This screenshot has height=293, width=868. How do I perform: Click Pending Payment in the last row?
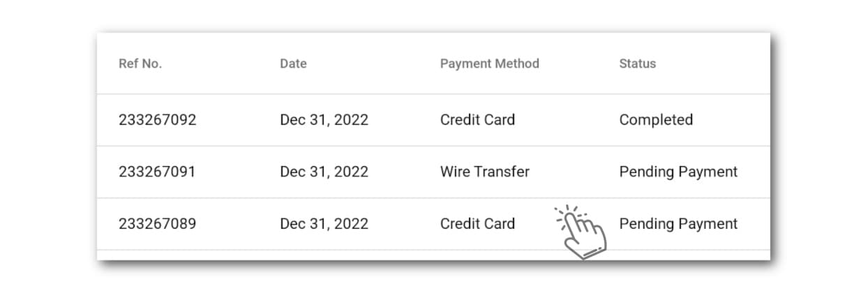point(678,224)
